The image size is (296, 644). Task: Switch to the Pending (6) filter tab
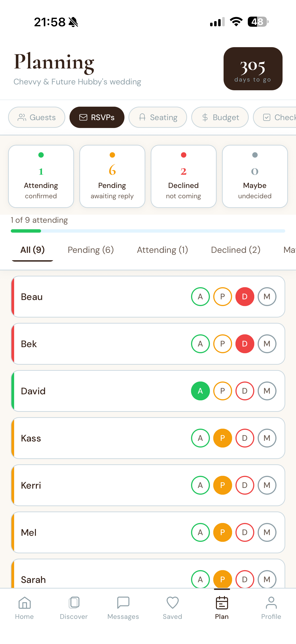click(x=91, y=250)
